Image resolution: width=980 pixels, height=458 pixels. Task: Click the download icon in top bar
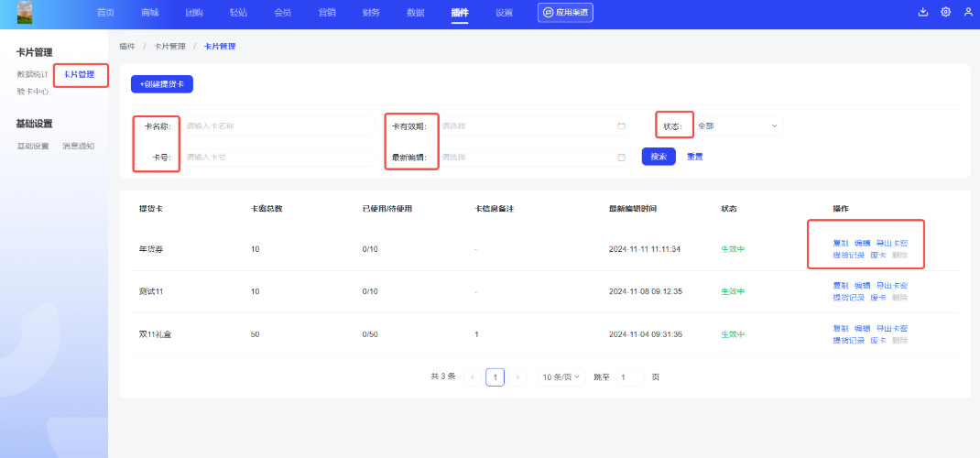coord(923,12)
